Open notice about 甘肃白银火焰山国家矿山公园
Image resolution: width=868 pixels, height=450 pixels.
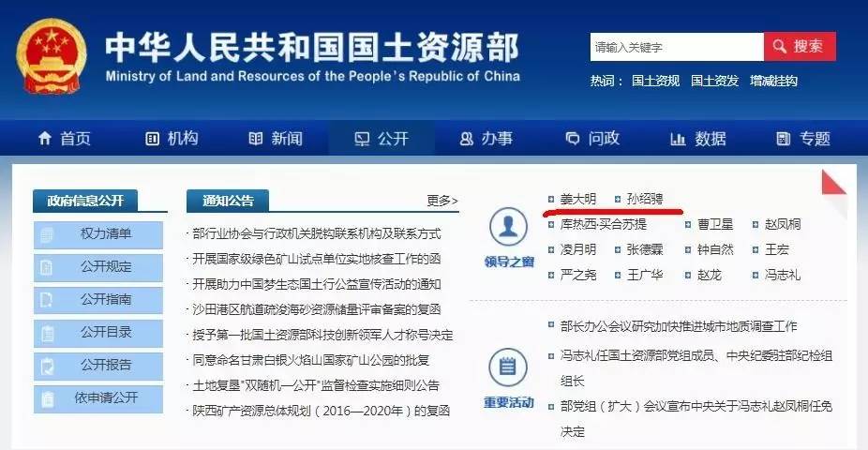(310, 360)
